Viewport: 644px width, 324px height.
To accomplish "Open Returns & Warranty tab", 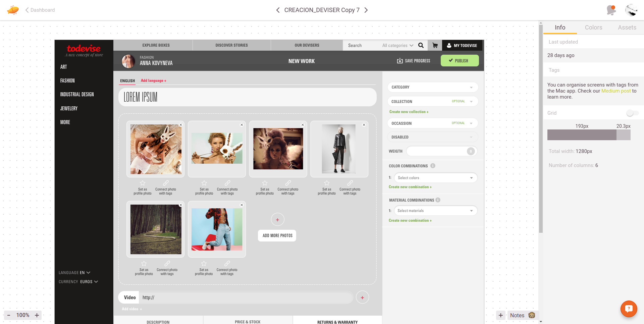I will pyautogui.click(x=337, y=320).
